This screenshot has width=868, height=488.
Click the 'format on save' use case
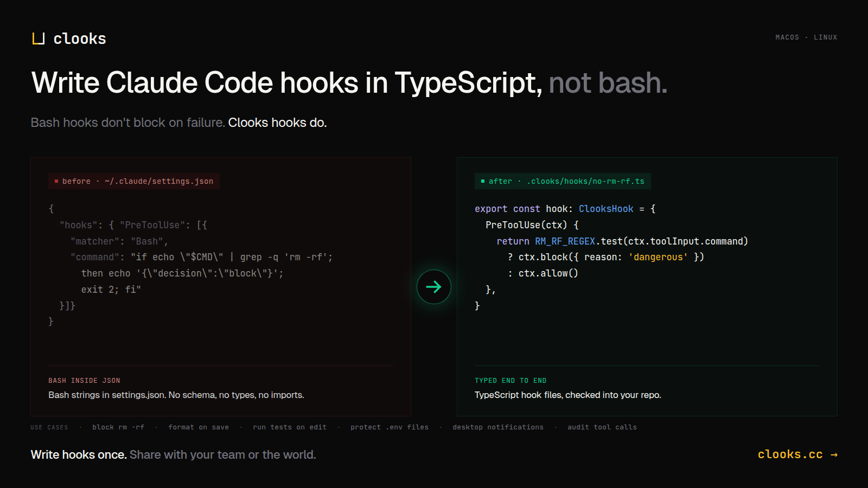199,427
